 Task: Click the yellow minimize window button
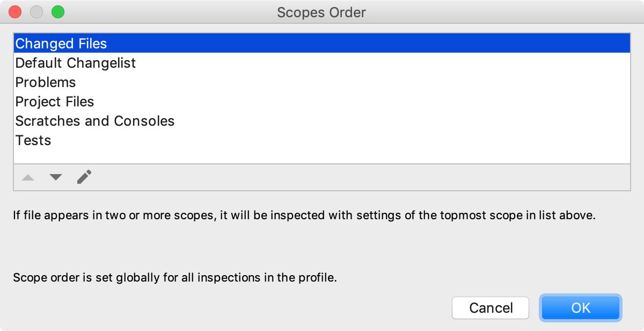36,12
